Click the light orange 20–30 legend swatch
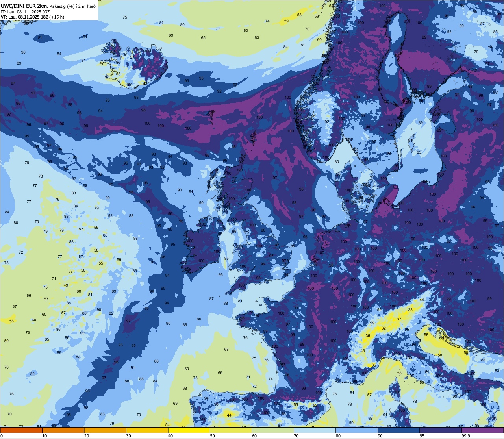The image size is (504, 439). [105, 430]
